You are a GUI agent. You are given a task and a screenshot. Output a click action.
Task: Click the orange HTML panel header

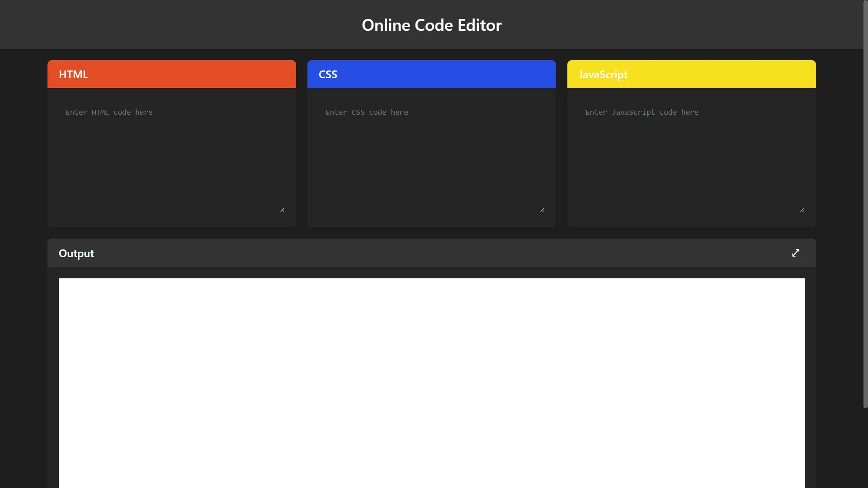click(172, 74)
